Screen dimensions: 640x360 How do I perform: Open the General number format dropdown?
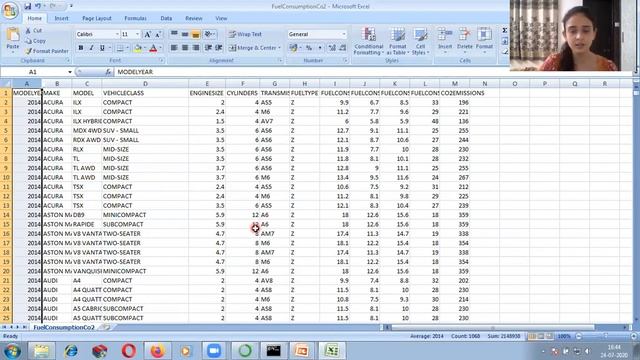pyautogui.click(x=344, y=34)
